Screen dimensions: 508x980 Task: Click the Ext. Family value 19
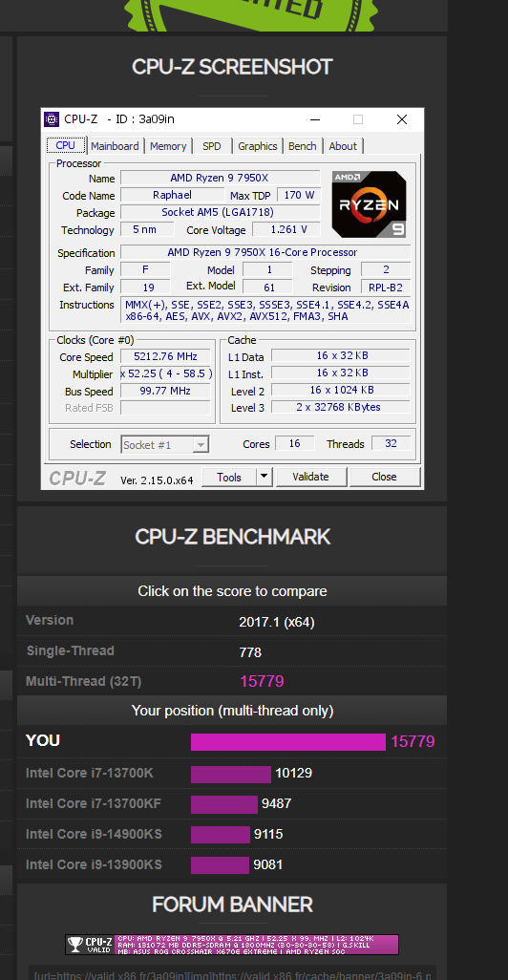tap(145, 287)
